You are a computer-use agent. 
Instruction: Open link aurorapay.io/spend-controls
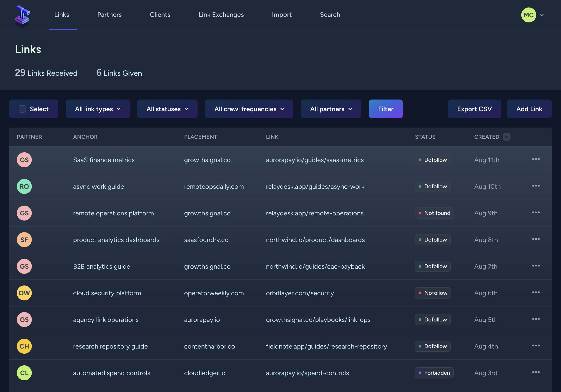pos(307,373)
